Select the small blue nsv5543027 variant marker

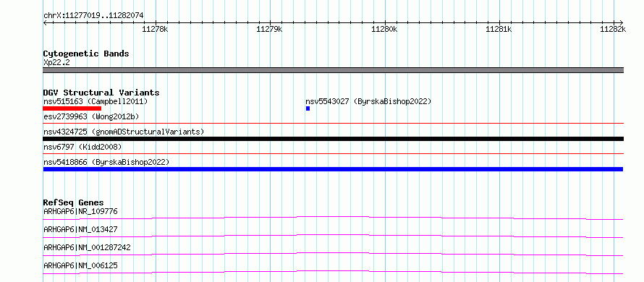click(x=308, y=108)
